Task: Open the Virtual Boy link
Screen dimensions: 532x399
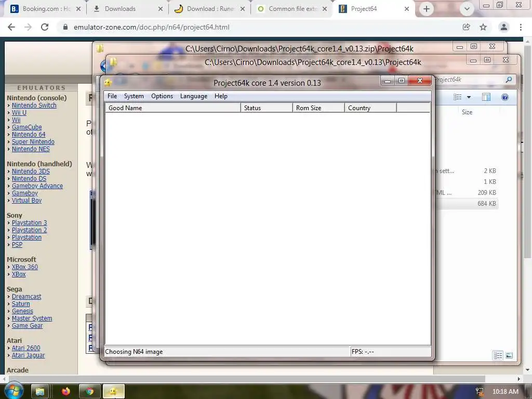Action: pyautogui.click(x=26, y=200)
